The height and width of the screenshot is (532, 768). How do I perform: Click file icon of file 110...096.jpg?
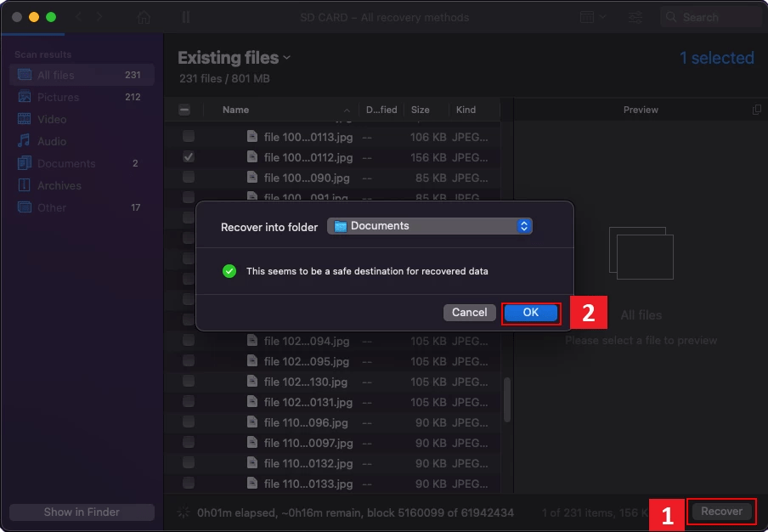pyautogui.click(x=252, y=422)
